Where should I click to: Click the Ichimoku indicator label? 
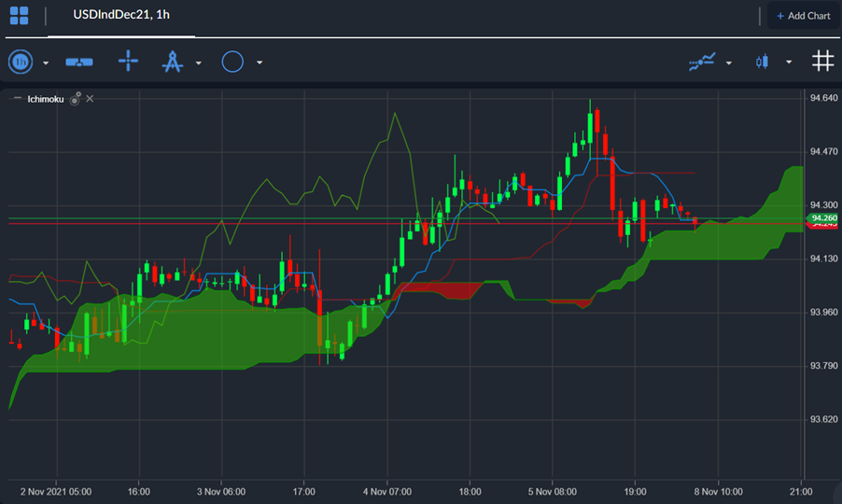click(46, 99)
